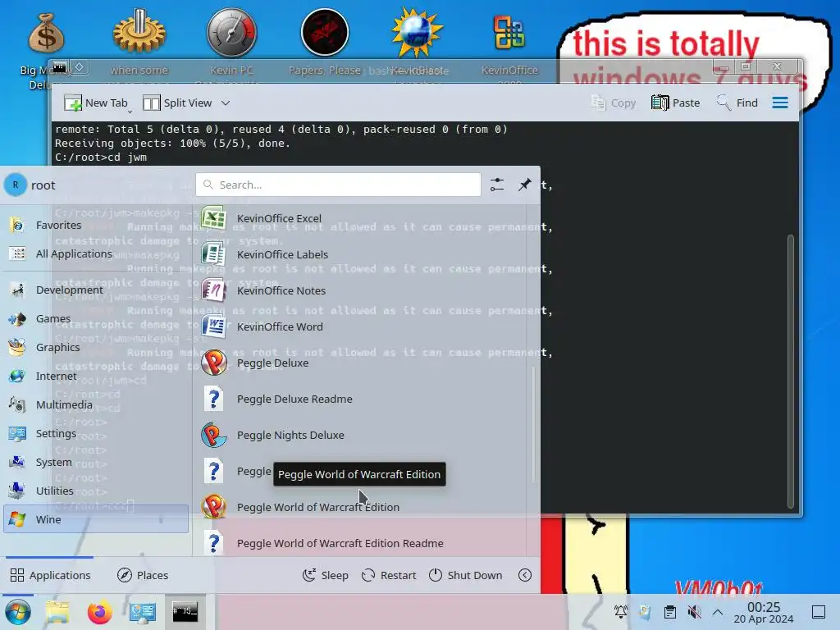
Task: Open Big Money Deluxe desktop icon
Action: click(x=46, y=33)
